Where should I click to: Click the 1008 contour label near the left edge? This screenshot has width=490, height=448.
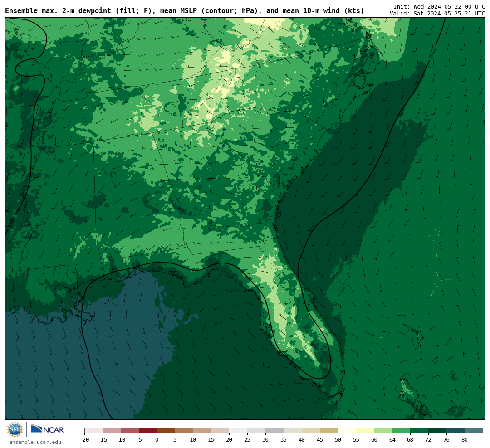point(11,223)
